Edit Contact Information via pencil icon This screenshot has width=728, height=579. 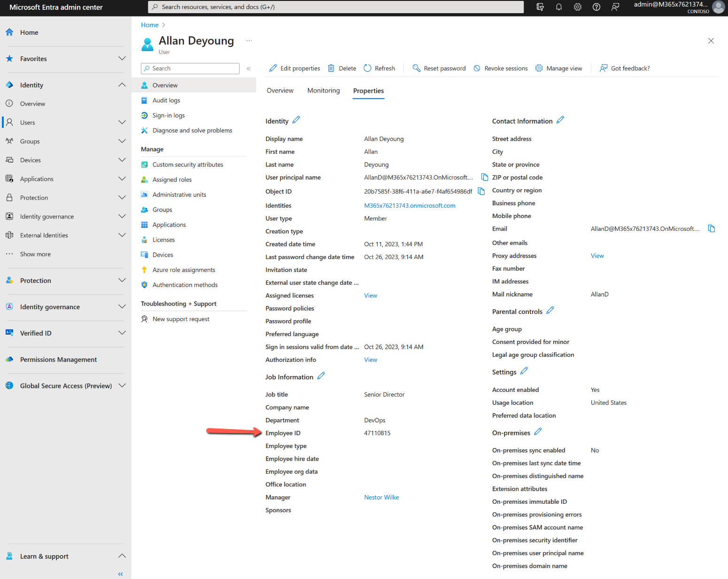point(560,120)
